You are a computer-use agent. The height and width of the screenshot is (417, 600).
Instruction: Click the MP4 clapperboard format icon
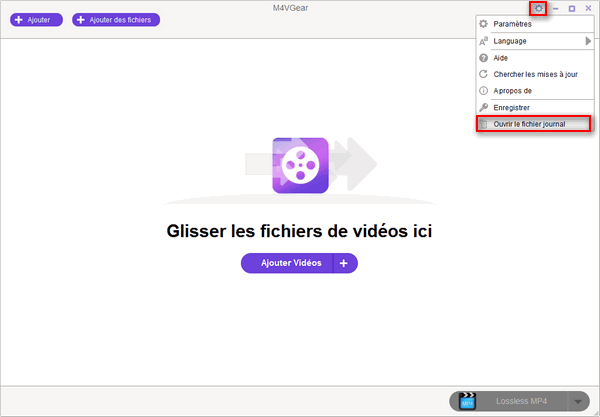[467, 401]
